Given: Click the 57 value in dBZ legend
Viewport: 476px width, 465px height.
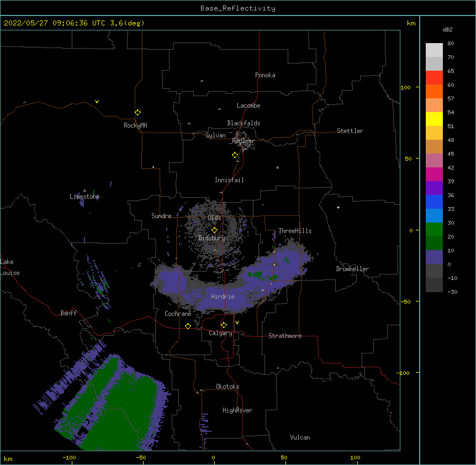Looking at the screenshot, I should tap(451, 99).
